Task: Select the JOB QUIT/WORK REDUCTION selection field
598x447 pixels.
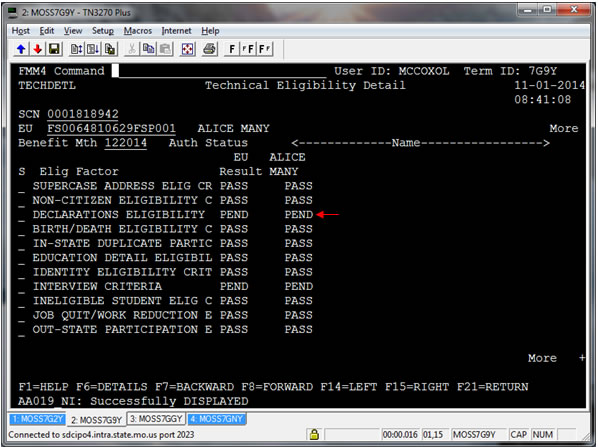Action: (x=22, y=316)
